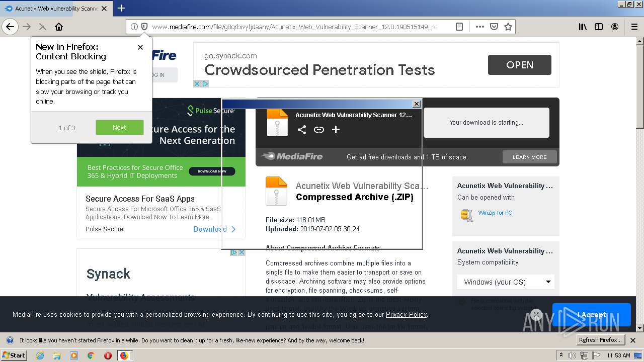Close the Synack sidebar ad X icon

point(242,252)
